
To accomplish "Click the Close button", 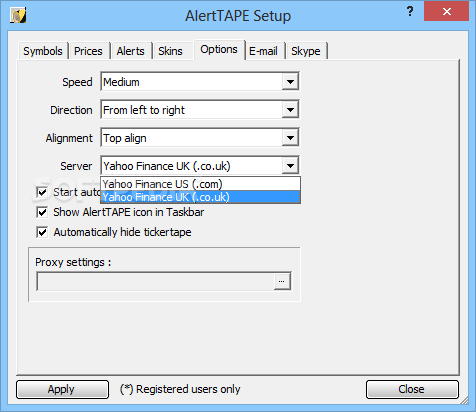I will click(412, 389).
